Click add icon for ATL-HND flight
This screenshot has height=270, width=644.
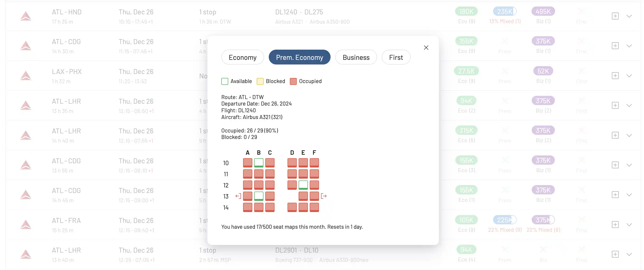click(614, 16)
